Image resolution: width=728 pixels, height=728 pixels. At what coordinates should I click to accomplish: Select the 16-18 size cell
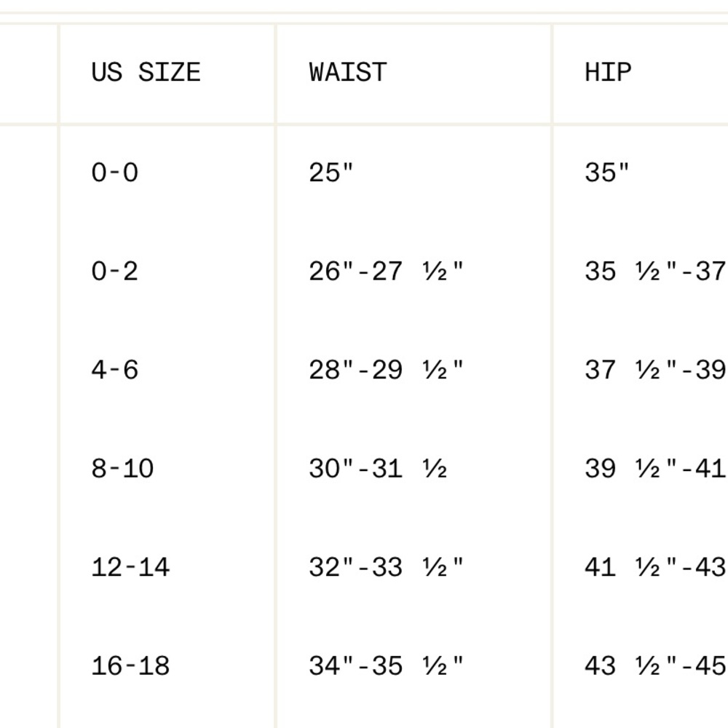(130, 666)
